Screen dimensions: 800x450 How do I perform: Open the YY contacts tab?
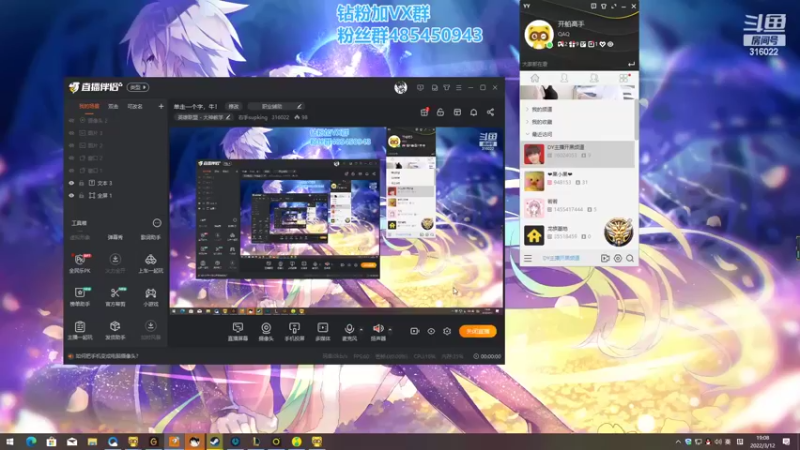point(564,78)
